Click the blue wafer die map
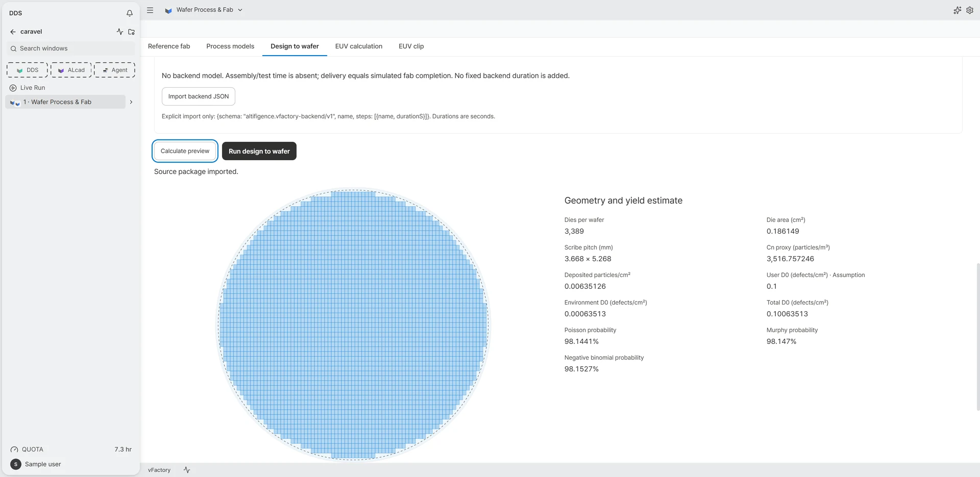The width and height of the screenshot is (980, 477). (x=353, y=324)
